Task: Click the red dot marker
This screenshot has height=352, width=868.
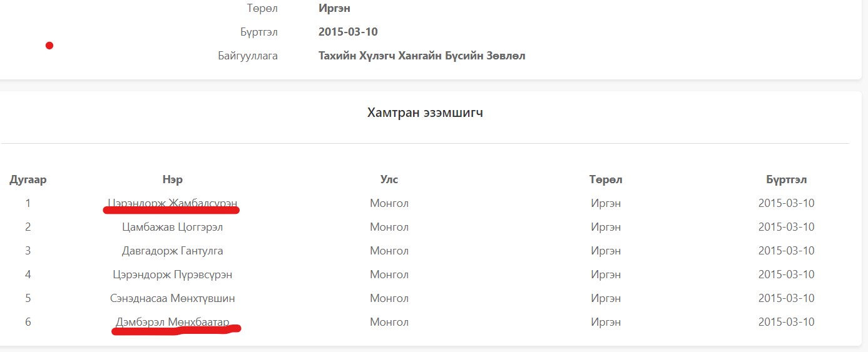Action: [x=49, y=46]
